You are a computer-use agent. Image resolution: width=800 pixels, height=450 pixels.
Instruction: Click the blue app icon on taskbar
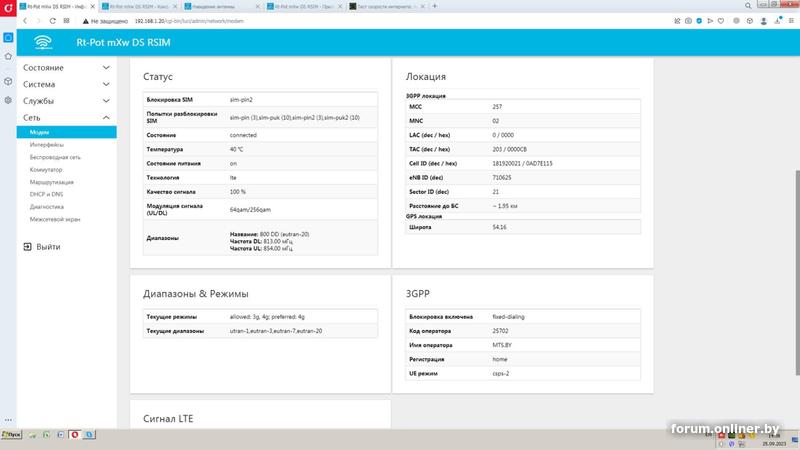89,435
